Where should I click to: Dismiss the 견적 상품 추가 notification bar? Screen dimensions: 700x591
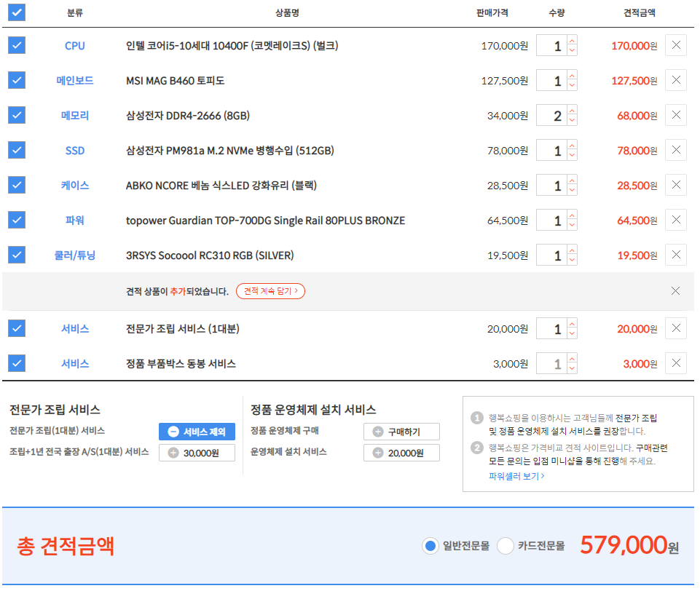675,291
